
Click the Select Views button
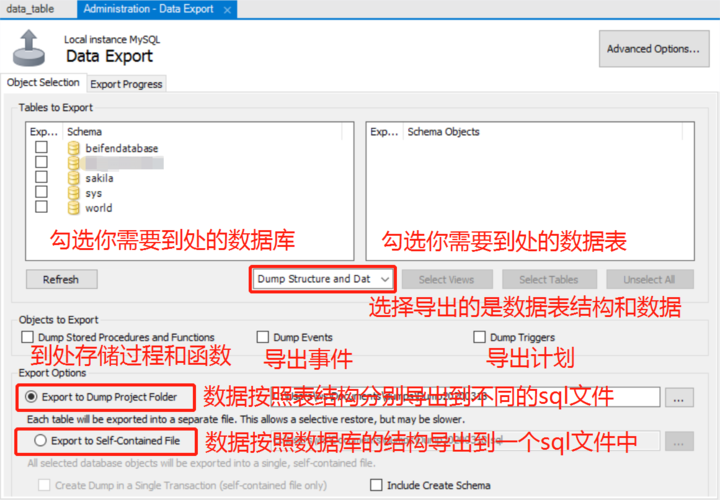tap(447, 279)
